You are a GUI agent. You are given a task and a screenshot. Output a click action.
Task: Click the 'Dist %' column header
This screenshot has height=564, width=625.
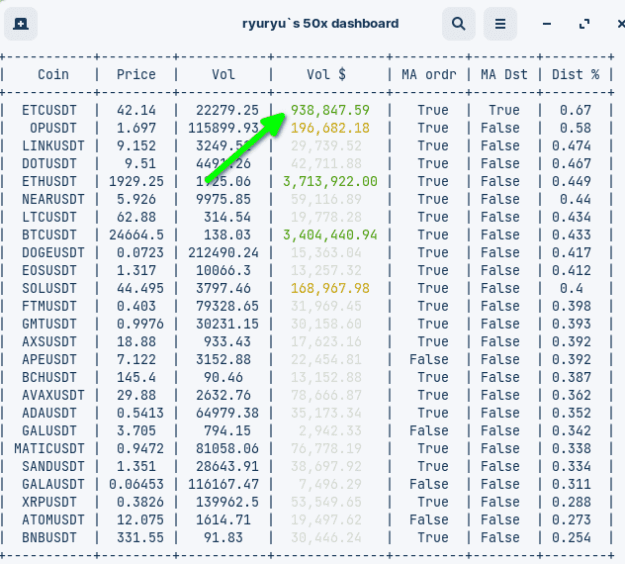pyautogui.click(x=576, y=75)
